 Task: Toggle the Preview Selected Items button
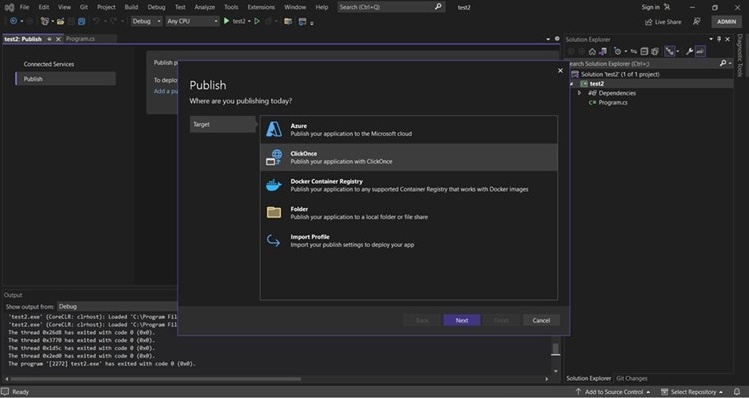(x=700, y=52)
